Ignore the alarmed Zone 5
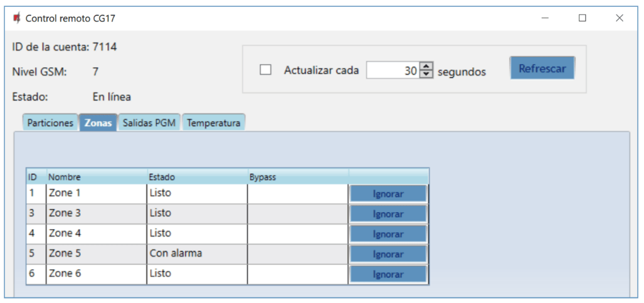644x303 pixels. point(388,254)
